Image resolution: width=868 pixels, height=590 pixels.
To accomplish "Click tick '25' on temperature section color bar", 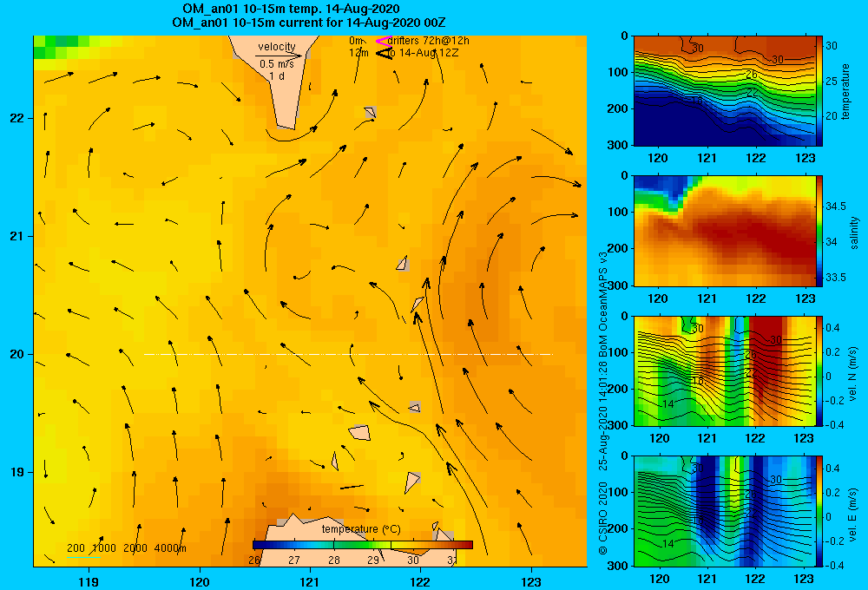I will coord(832,82).
